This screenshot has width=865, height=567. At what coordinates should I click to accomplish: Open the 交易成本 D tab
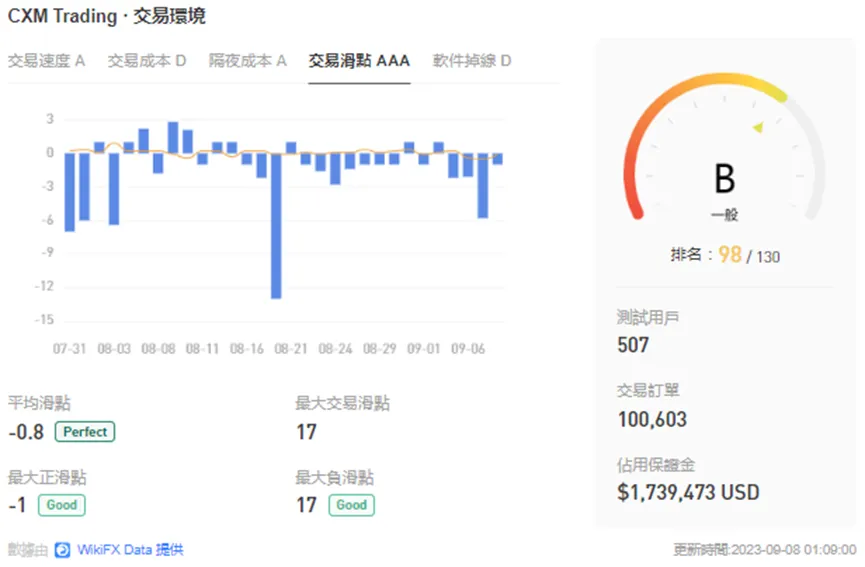147,60
